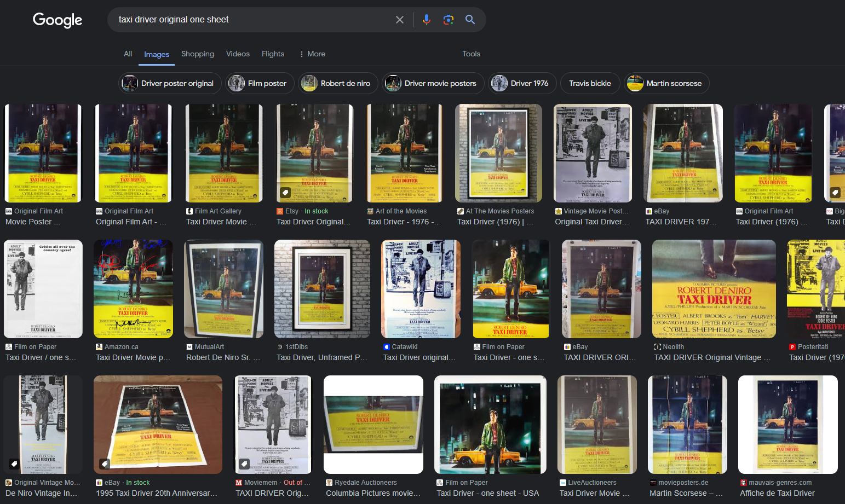Screen dimensions: 845x504
Task: Open 'Taxi Driver - one sheet - USA' title
Action: (x=488, y=494)
